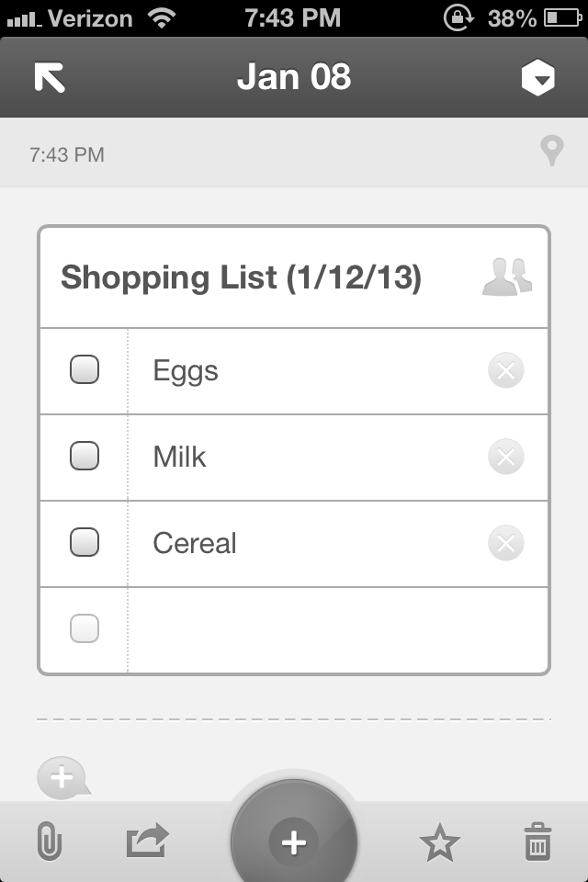Tap the share arrow icon
This screenshot has height=882, width=588.
click(x=147, y=841)
